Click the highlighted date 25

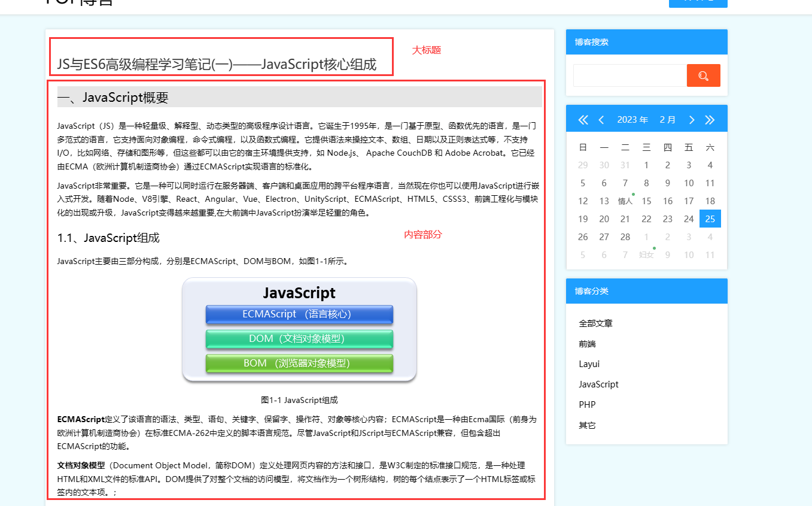tap(710, 219)
